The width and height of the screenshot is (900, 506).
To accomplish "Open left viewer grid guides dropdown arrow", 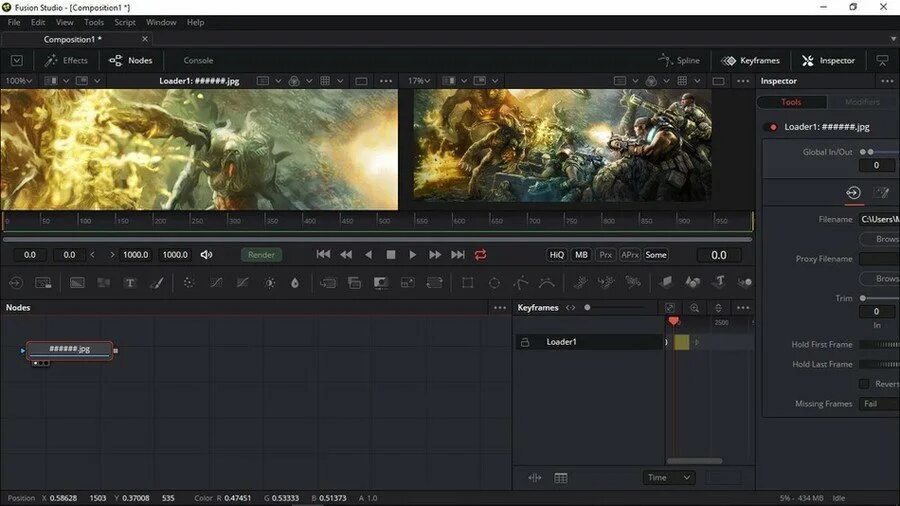I will (x=340, y=81).
